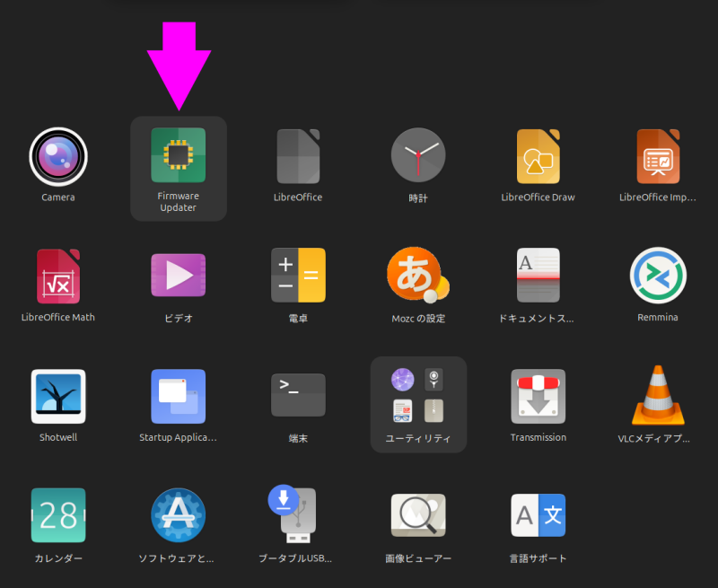
Task: Open the ドキュメントスキャナー app icon
Action: (x=538, y=276)
